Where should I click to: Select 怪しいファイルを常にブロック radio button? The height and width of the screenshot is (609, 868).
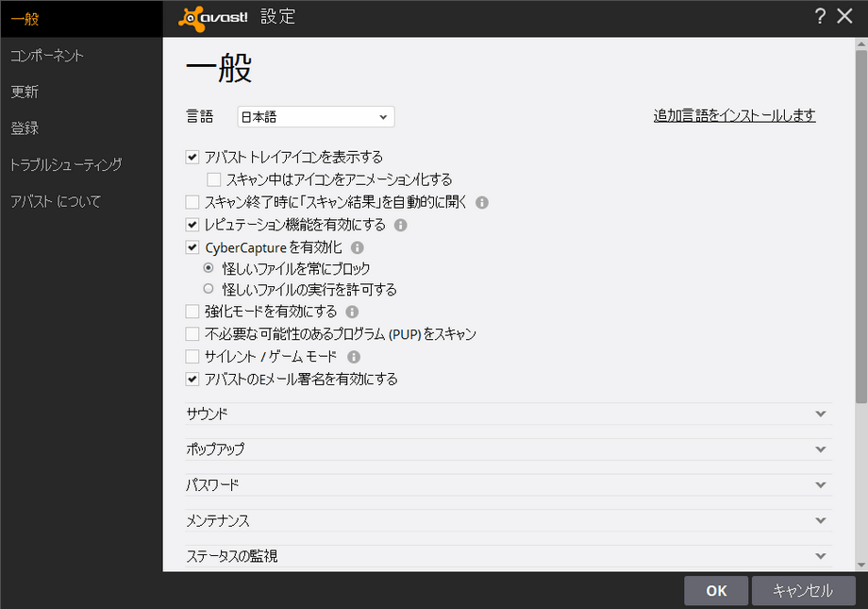(209, 268)
